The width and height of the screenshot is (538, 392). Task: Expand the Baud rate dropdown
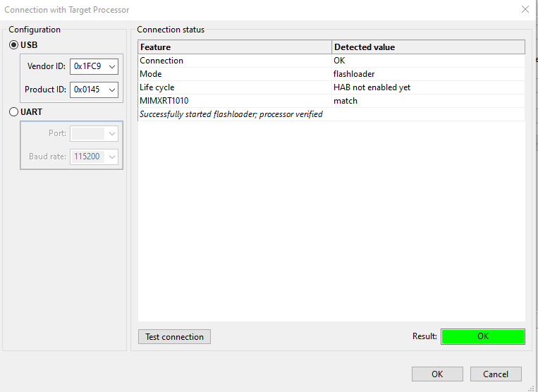[x=111, y=157]
